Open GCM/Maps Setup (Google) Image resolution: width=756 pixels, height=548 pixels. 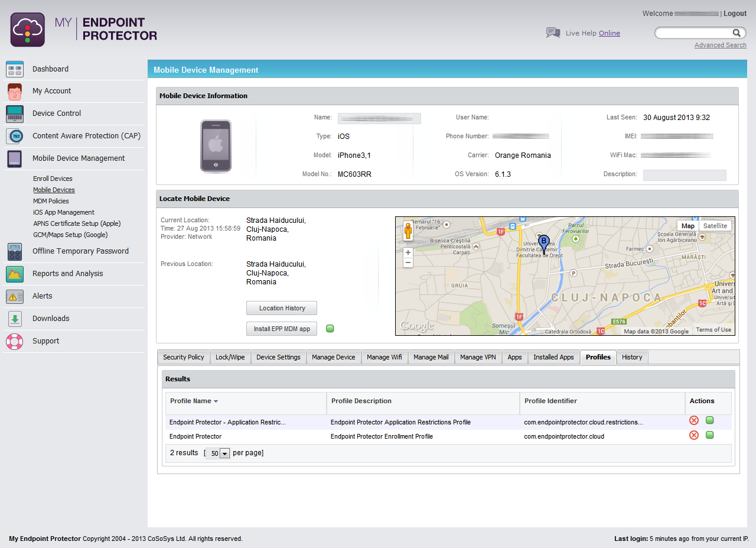coord(70,235)
